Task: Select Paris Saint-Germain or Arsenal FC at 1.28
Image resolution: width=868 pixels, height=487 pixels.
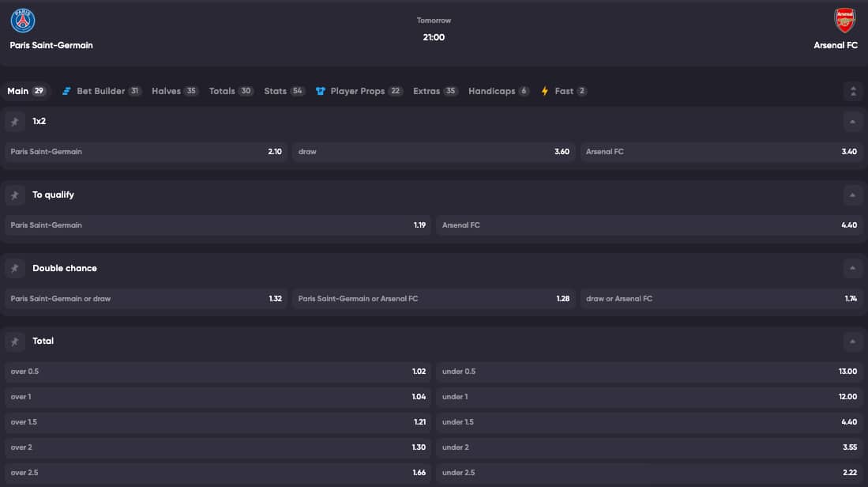Action: tap(434, 299)
